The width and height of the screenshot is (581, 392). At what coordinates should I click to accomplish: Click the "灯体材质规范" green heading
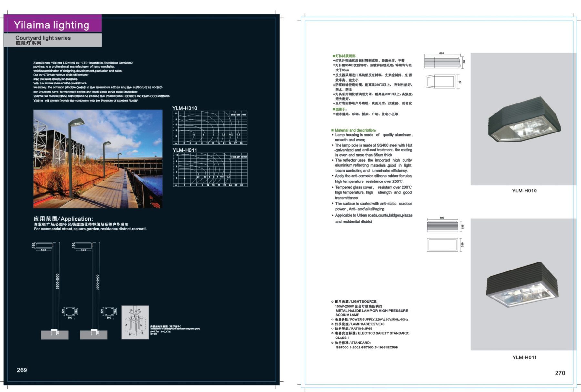coord(345,56)
